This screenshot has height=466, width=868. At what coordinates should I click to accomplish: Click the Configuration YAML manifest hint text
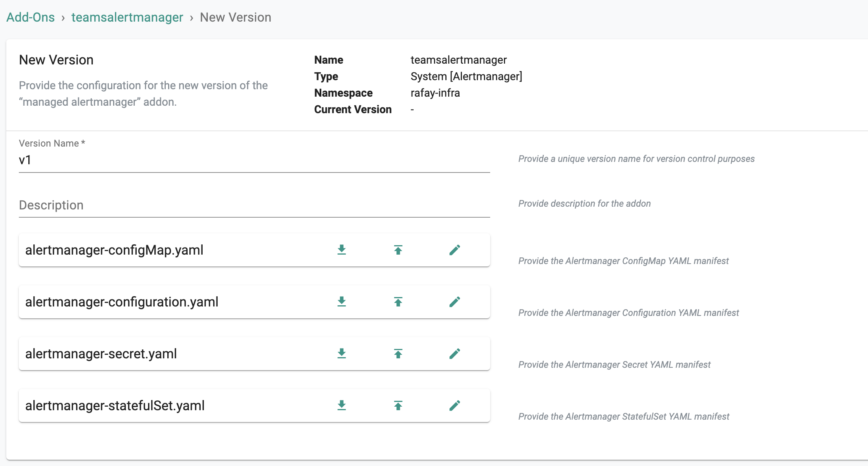pos(628,313)
